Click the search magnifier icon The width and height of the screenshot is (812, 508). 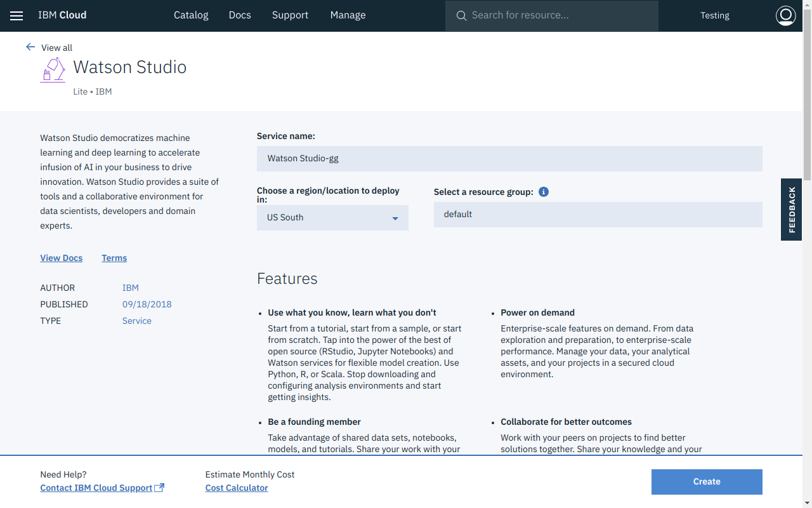[x=461, y=16]
